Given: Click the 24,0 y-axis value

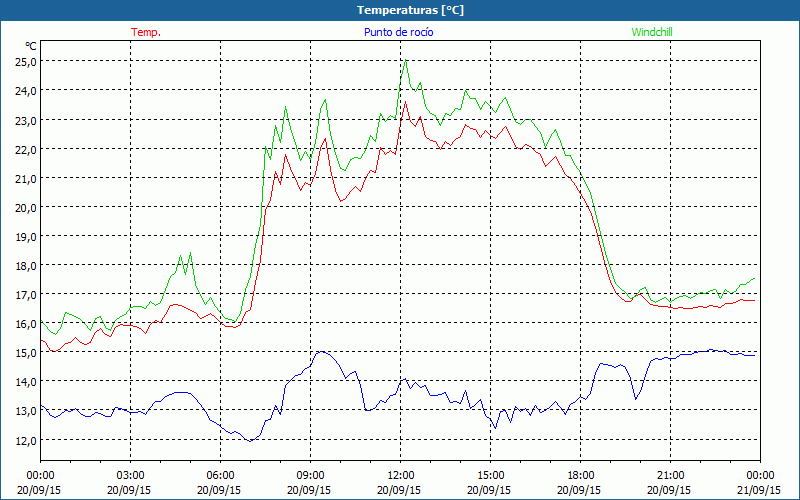Looking at the screenshot, I should [26, 90].
